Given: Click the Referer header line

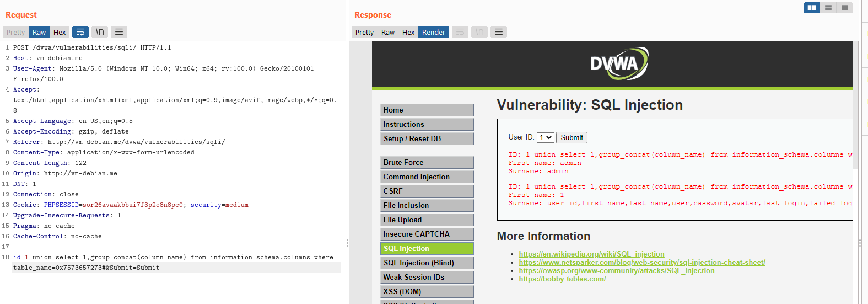Looking at the screenshot, I should pyautogui.click(x=119, y=142).
